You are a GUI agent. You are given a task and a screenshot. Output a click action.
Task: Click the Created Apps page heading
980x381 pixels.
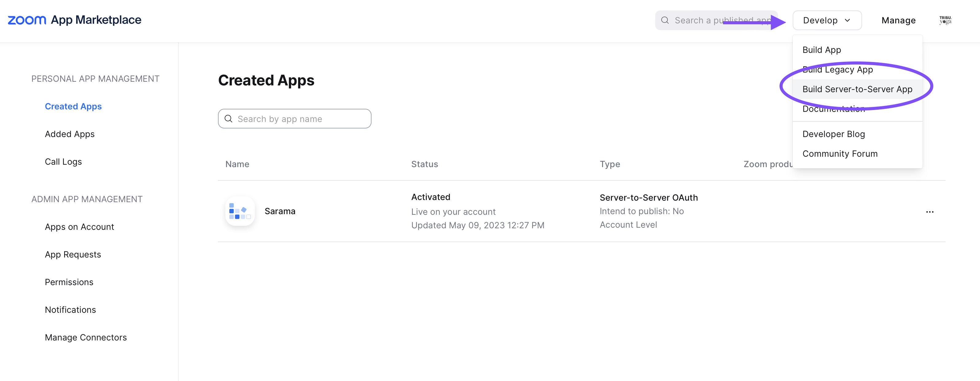point(266,80)
